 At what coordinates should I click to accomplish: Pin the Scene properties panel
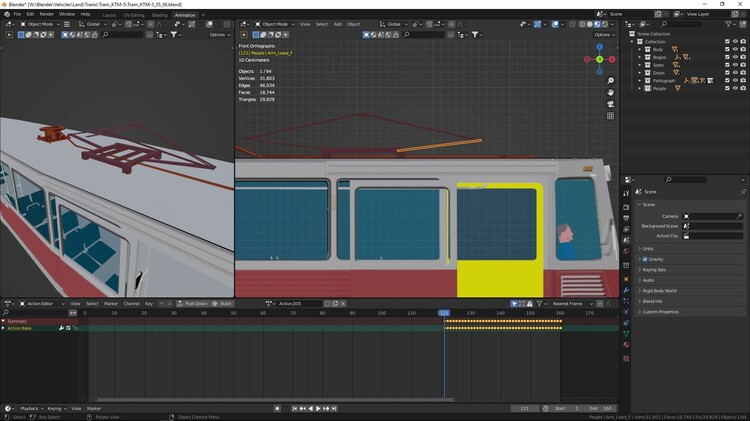point(742,191)
